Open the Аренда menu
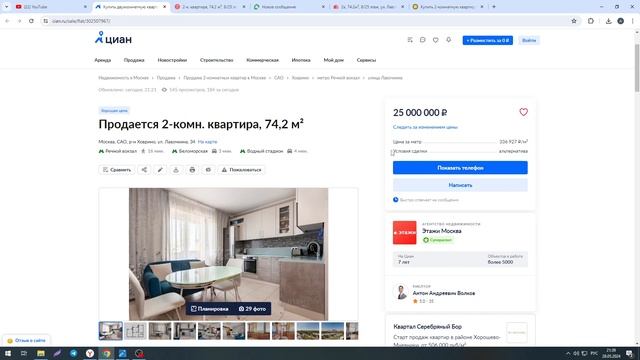The height and width of the screenshot is (360, 640). point(102,60)
